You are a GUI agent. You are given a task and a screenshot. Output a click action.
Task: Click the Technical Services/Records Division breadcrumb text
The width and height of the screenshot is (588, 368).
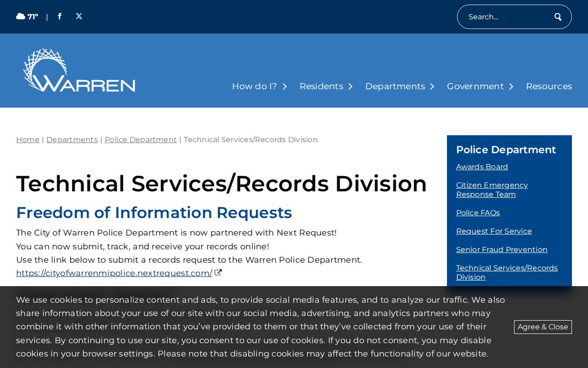coord(251,140)
